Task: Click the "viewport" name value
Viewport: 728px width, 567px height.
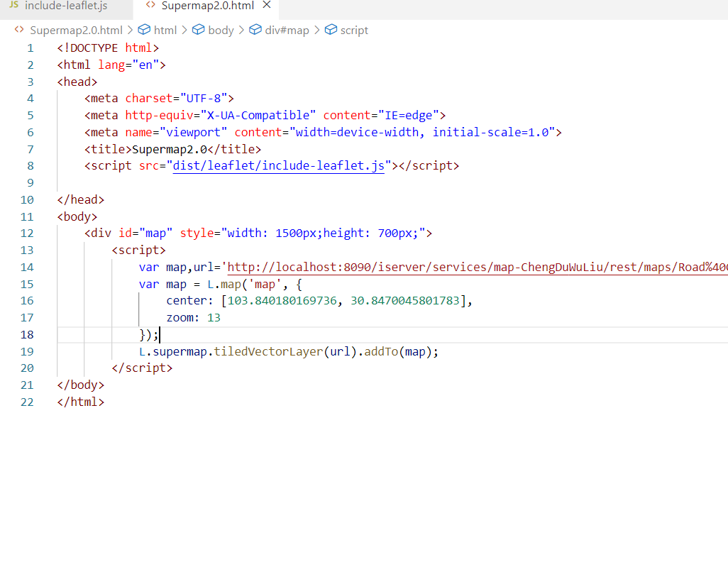Action: (x=193, y=132)
